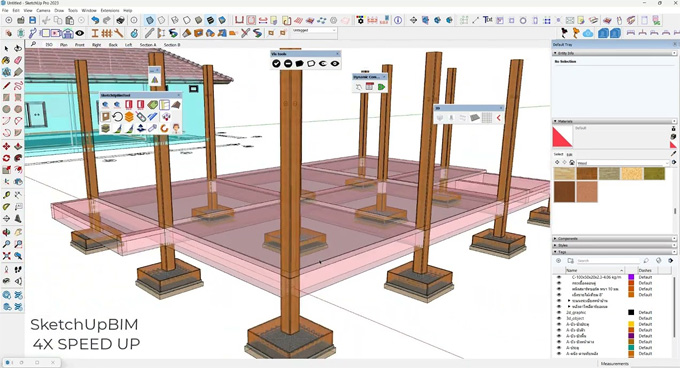Click the Redo arrow icon
The width and height of the screenshot is (680, 368).
click(107, 20)
